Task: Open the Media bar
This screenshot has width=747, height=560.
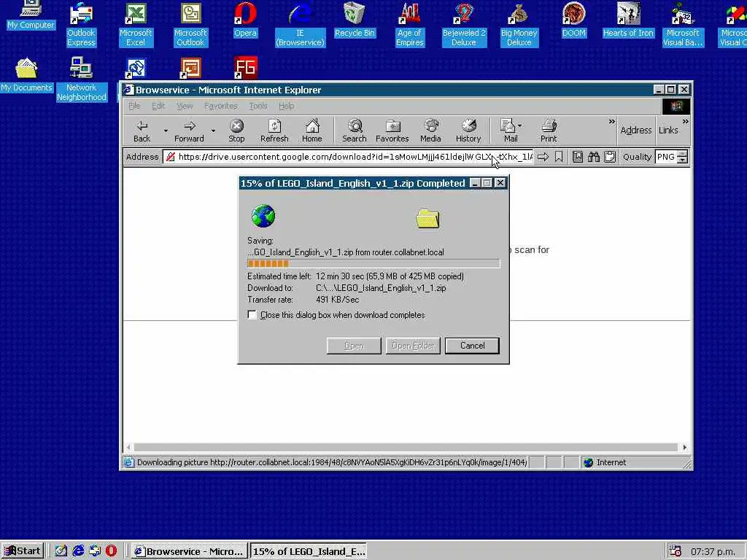Action: [x=430, y=131]
